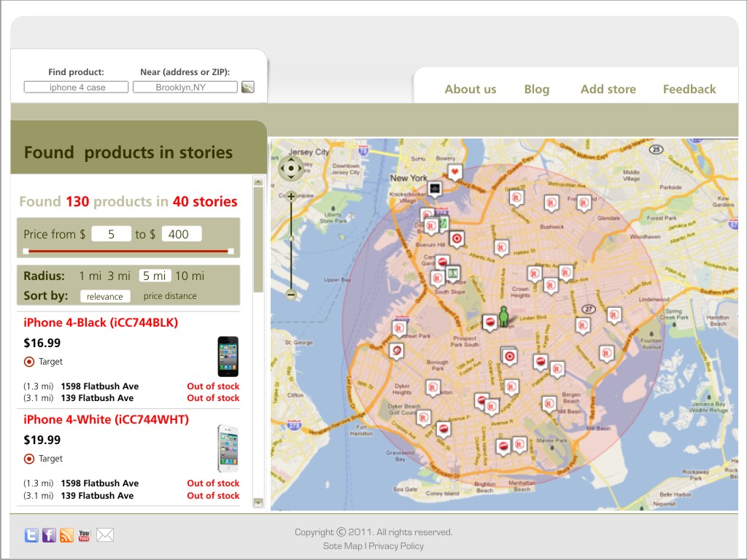Open the YouTube icon in footer
Image resolution: width=747 pixels, height=560 pixels.
pyautogui.click(x=85, y=535)
